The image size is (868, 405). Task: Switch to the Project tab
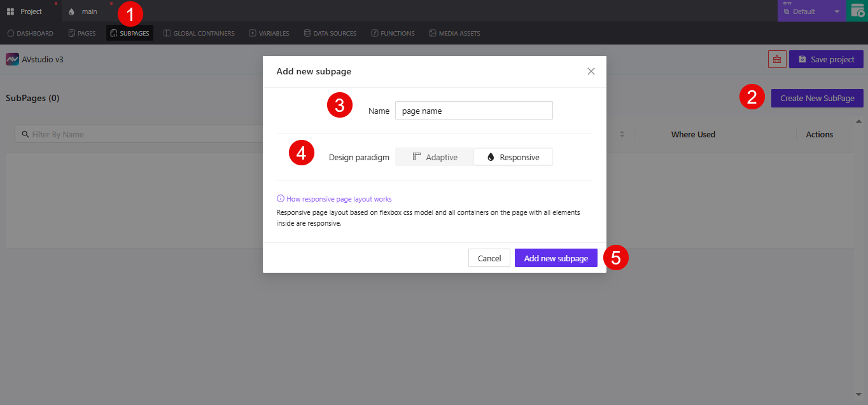[x=30, y=10]
